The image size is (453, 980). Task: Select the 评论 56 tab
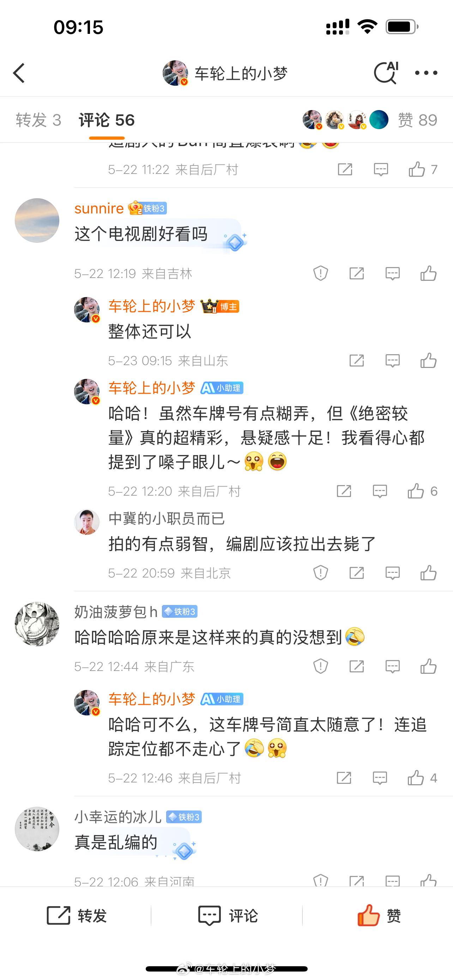click(x=107, y=120)
